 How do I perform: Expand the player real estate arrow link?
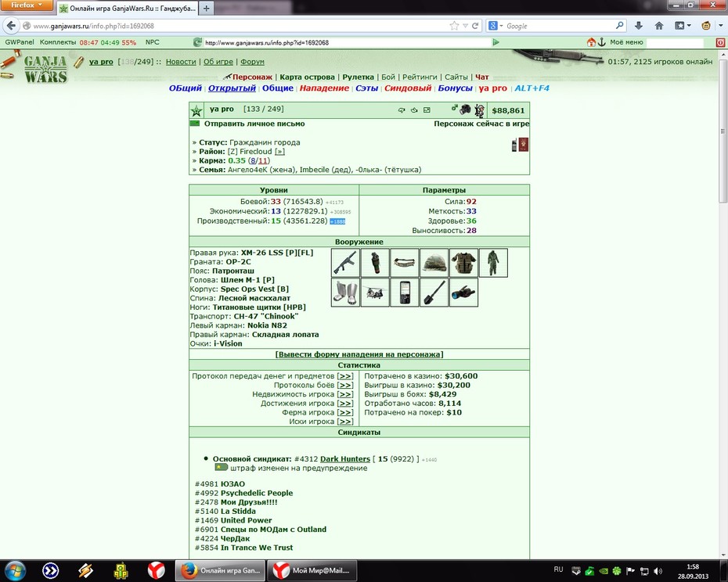[345, 394]
